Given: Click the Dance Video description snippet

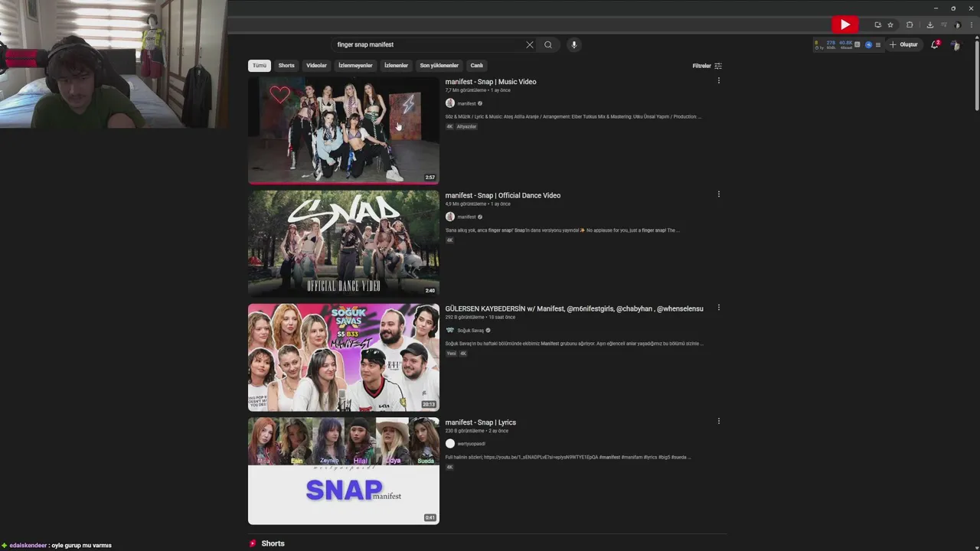Looking at the screenshot, I should pyautogui.click(x=562, y=230).
